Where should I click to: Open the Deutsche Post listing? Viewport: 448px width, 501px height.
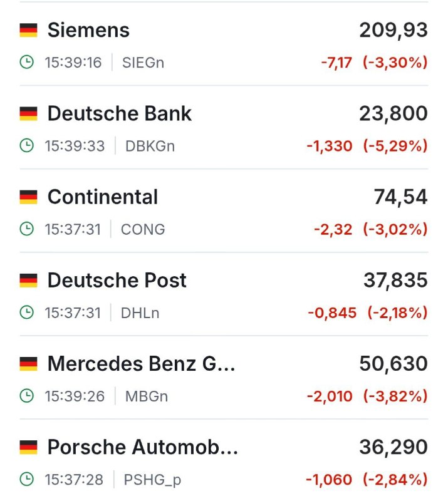224,294
